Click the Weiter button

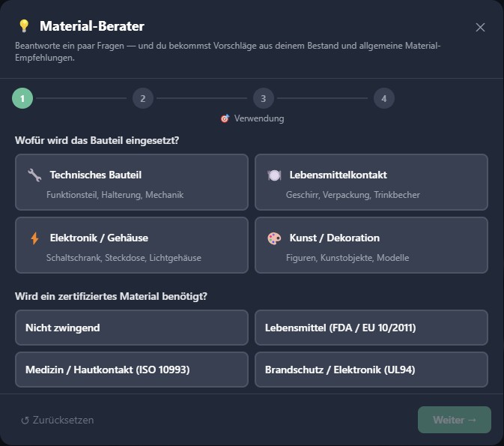point(455,420)
